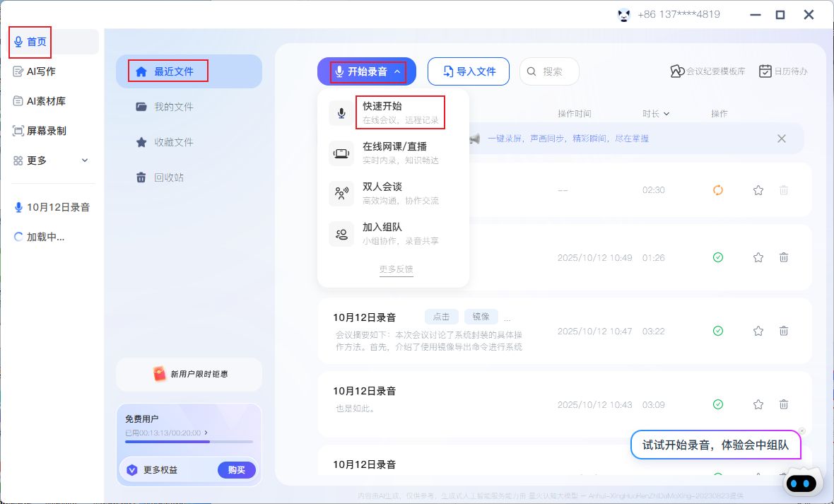Sort files by the duration column arrow

[x=666, y=114]
